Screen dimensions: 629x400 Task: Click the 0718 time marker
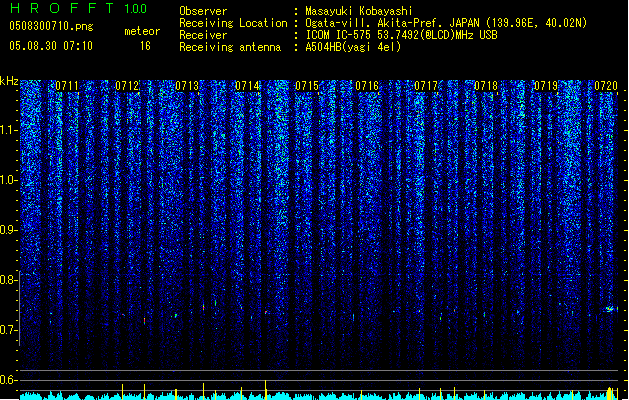coord(486,86)
